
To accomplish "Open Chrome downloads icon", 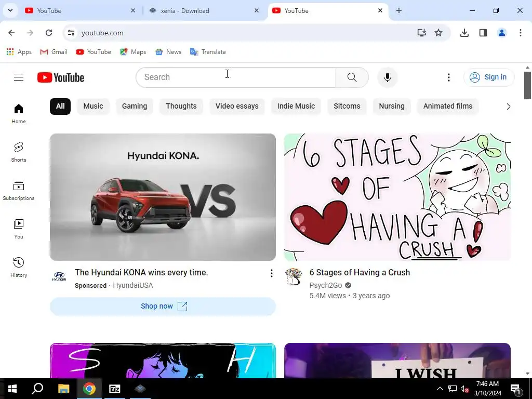I will pyautogui.click(x=464, y=33).
